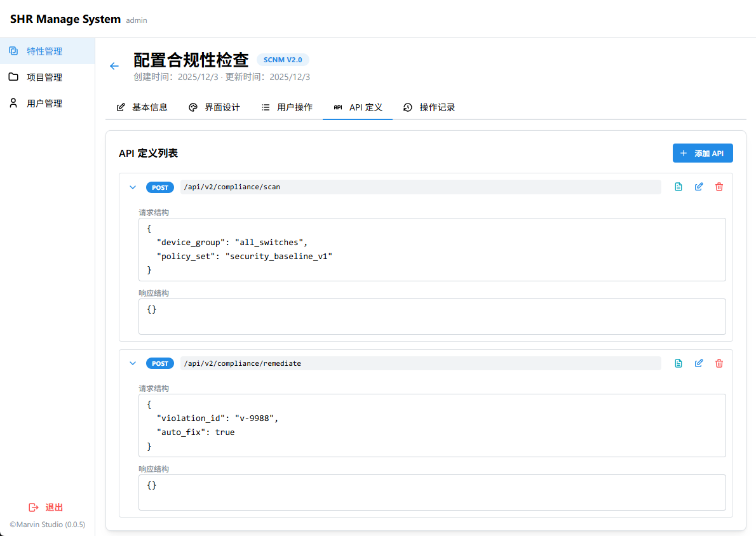The image size is (756, 536).
Task: Click the remediate API response structure box
Action: tap(432, 492)
